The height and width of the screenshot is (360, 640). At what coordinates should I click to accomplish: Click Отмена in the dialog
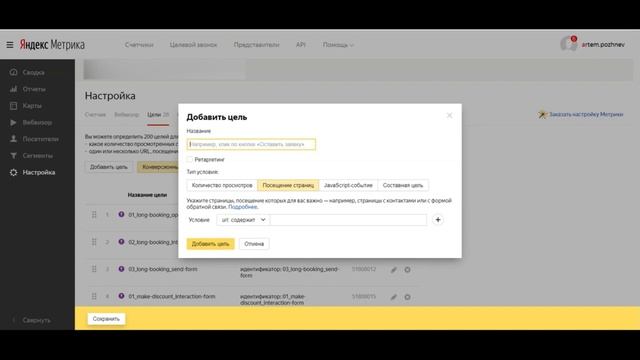(254, 244)
